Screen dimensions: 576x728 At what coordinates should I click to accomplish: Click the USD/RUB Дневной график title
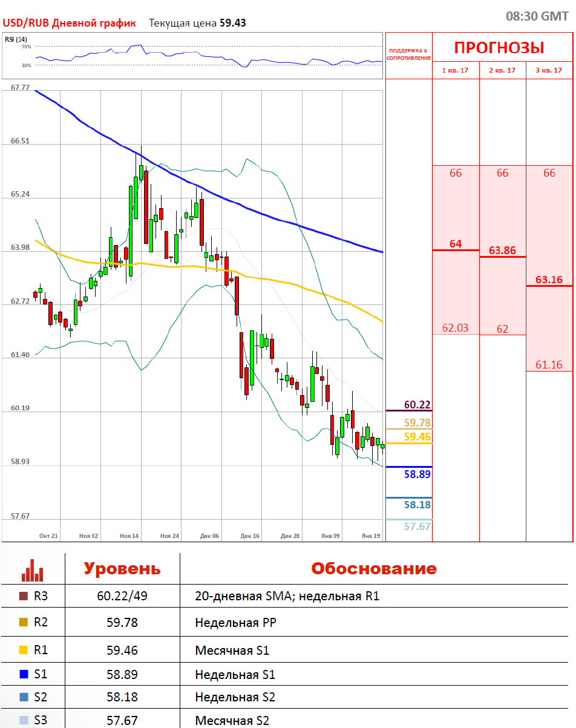pyautogui.click(x=69, y=23)
